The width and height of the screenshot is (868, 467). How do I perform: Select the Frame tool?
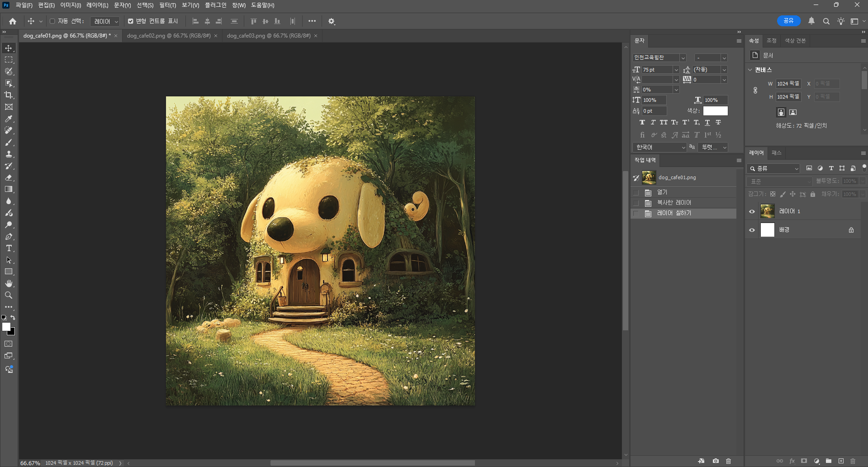point(9,107)
